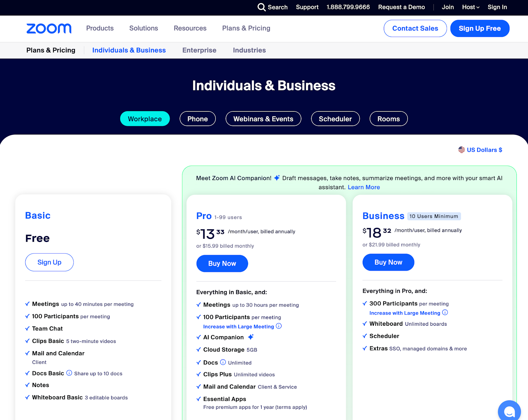
Task: Click the Sign Up Free button
Action: pos(479,28)
